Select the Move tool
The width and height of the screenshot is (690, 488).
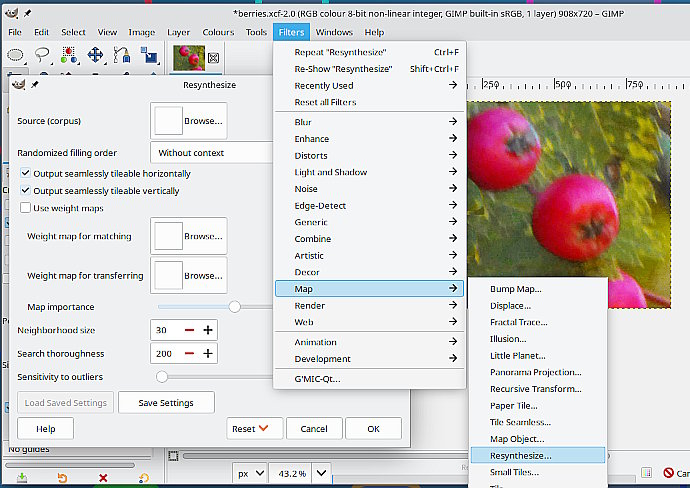[x=95, y=55]
